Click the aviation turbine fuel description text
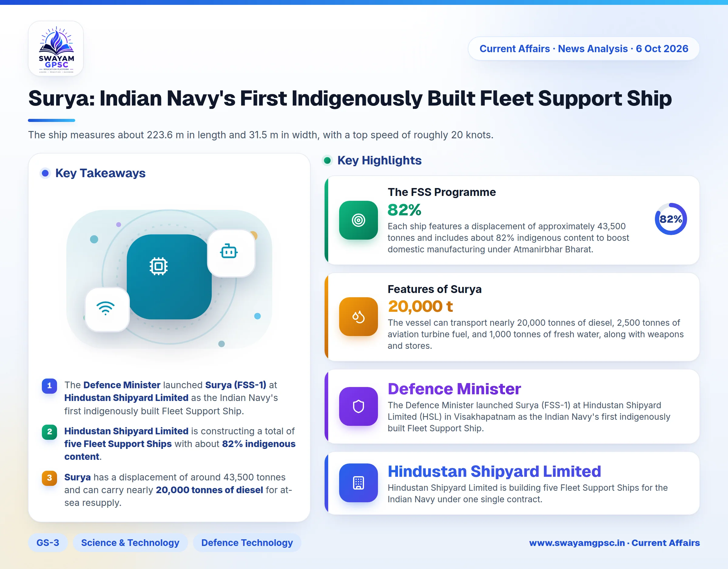 [x=536, y=334]
